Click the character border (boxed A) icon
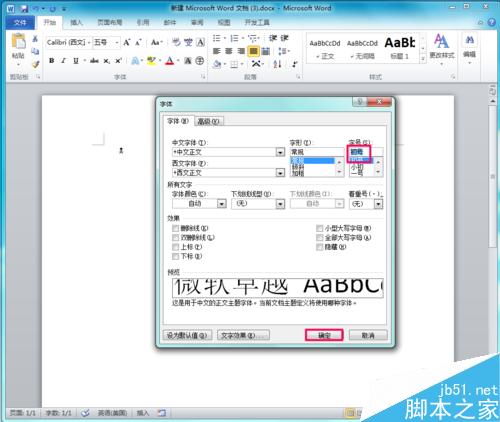Viewport: 500px width, 422px height. pos(200,42)
